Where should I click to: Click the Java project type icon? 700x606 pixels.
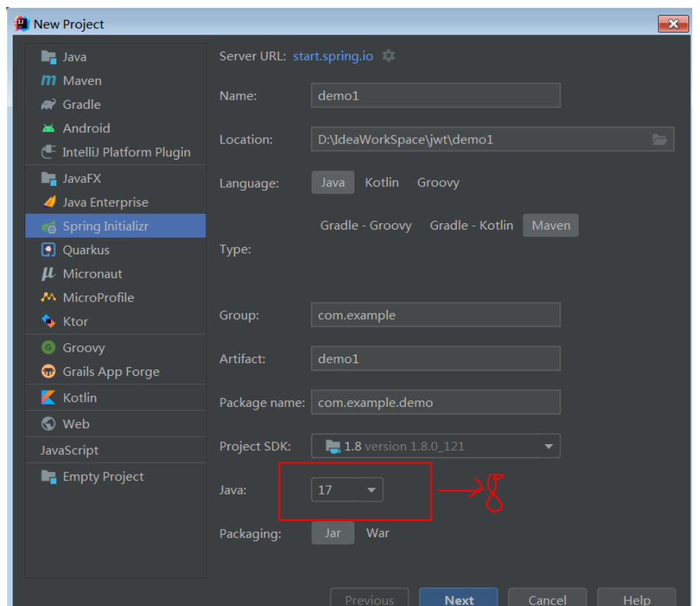49,57
